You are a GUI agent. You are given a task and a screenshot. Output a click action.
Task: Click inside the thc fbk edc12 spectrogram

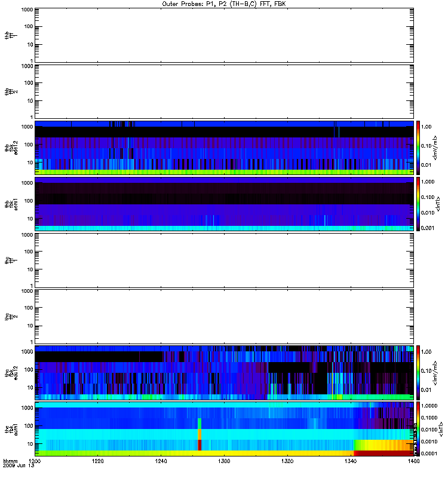click(224, 373)
